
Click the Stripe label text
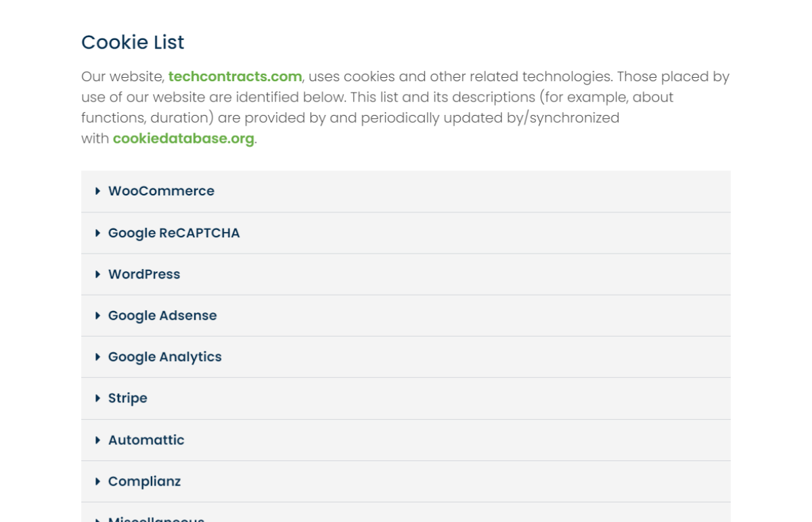(128, 398)
